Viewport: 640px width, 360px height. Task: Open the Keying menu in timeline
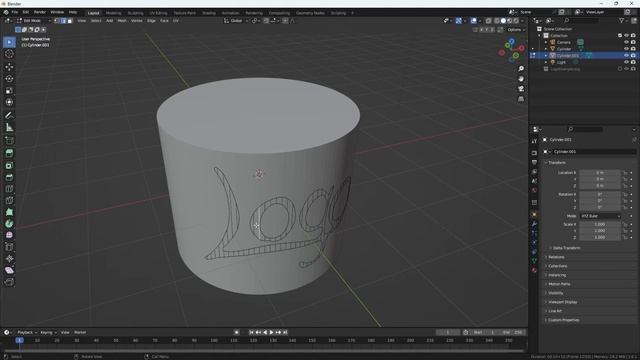[x=48, y=332]
